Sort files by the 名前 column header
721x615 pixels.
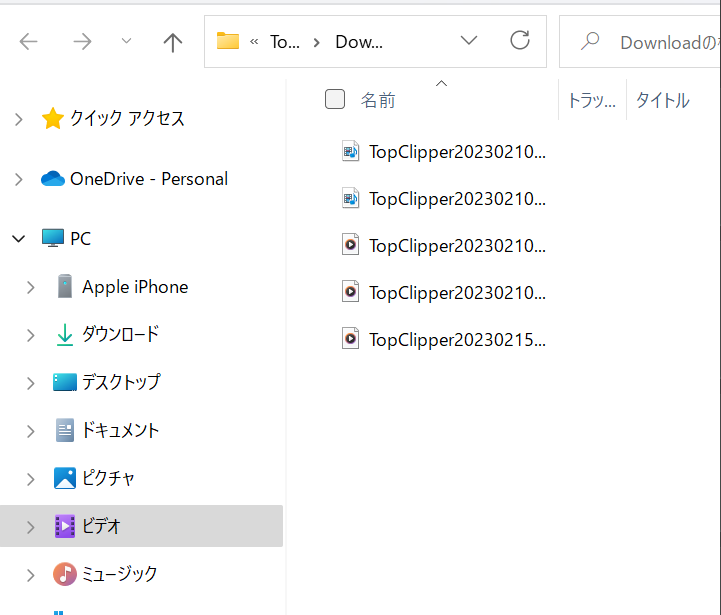(378, 100)
